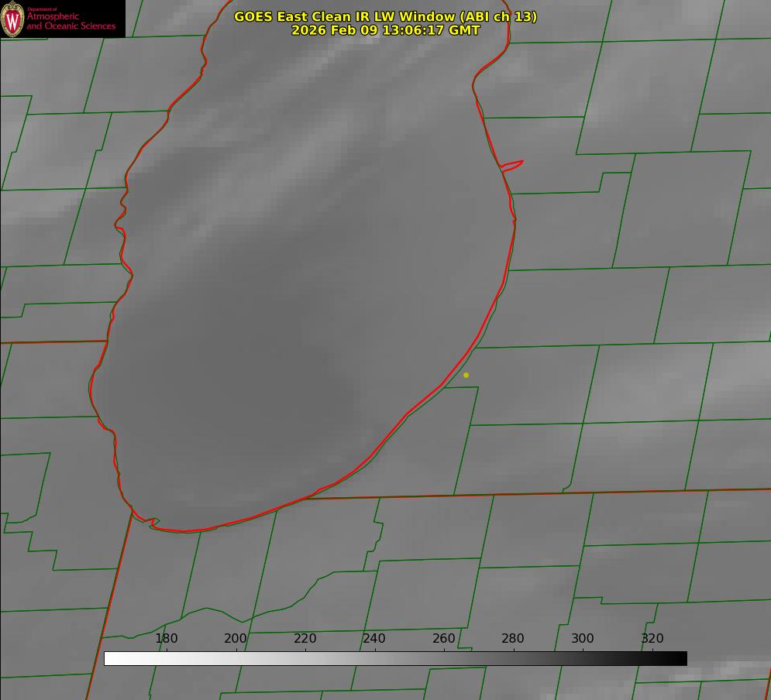771x700 pixels.
Task: Click the small red spit on the eastern shoreline
Action: [513, 164]
